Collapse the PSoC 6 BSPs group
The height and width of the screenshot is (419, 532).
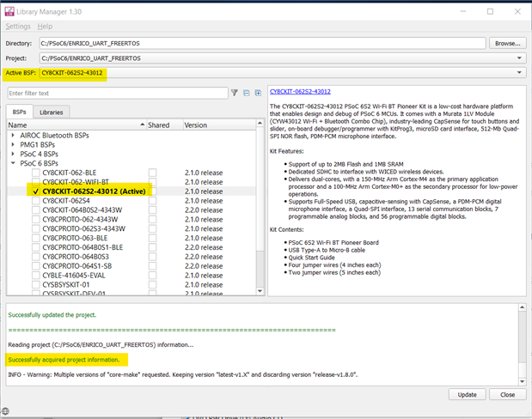(x=13, y=163)
